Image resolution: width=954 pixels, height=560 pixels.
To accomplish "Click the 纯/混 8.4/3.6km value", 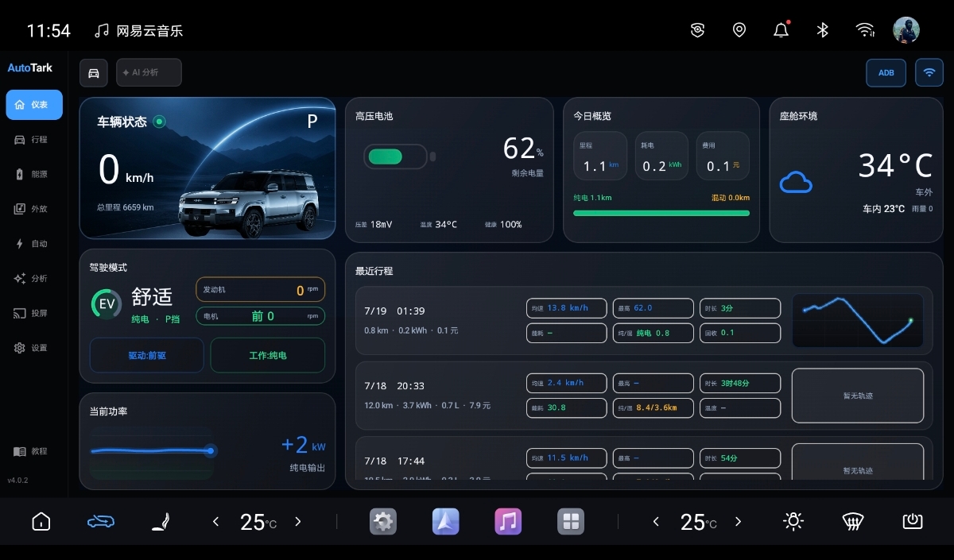I will [653, 407].
